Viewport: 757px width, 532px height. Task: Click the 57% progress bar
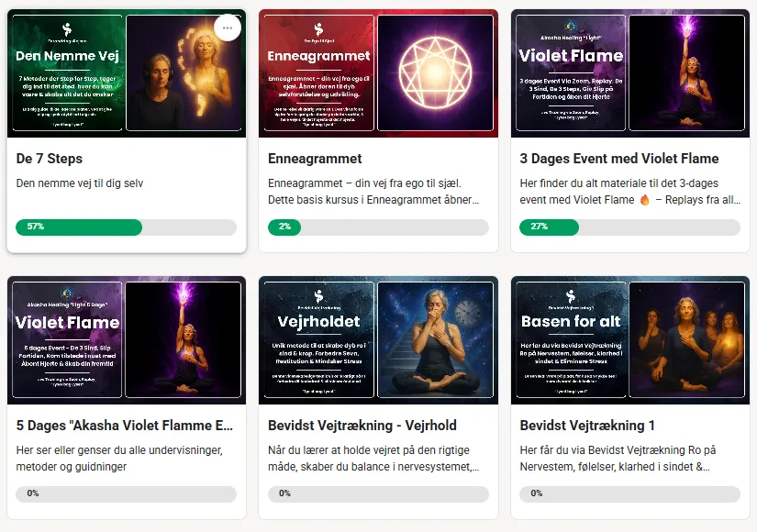[126, 227]
